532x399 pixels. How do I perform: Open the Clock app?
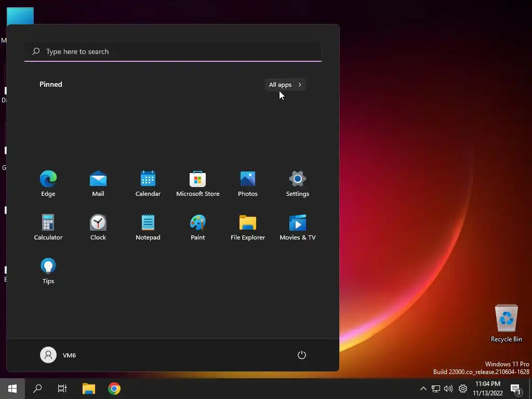tap(98, 227)
